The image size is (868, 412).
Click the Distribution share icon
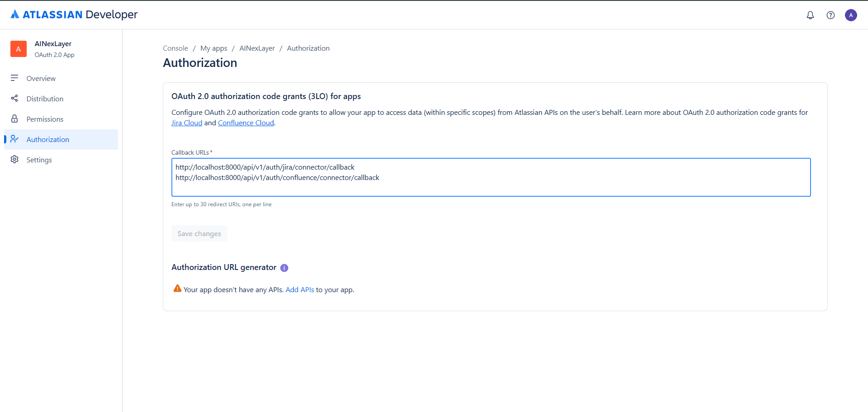tap(14, 98)
